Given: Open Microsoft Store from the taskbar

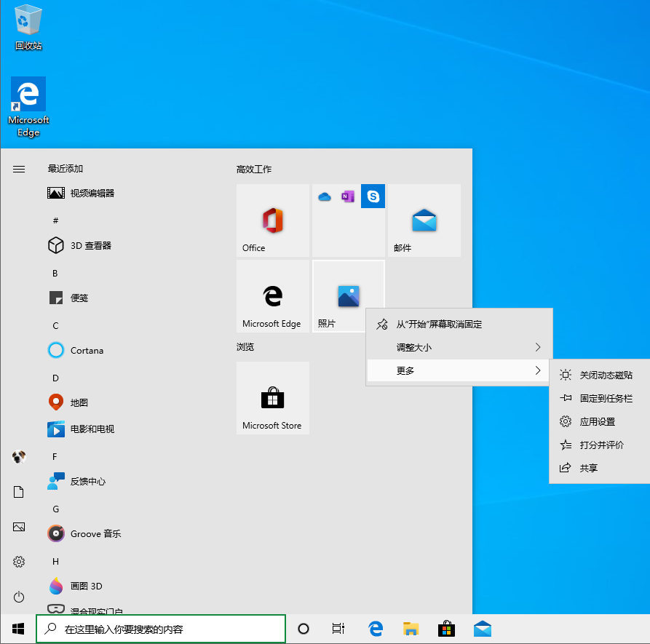Looking at the screenshot, I should pos(446,629).
